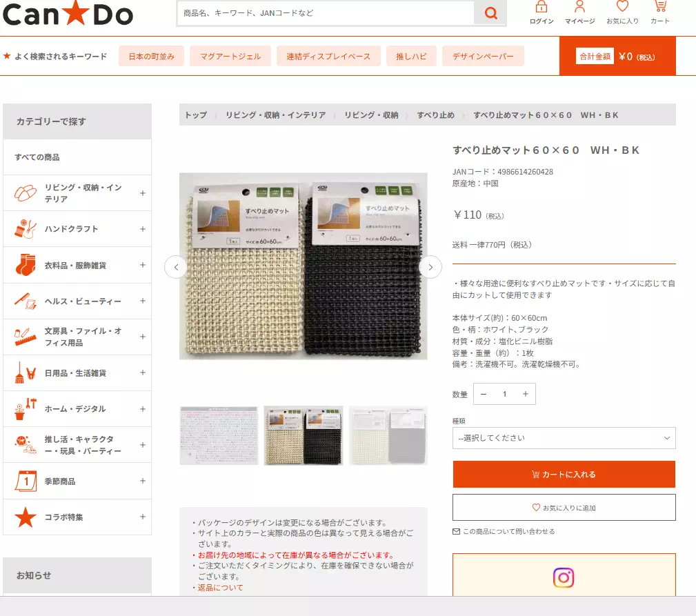Expand ヘルス・ビューティー category
696x616 pixels.
click(x=143, y=301)
